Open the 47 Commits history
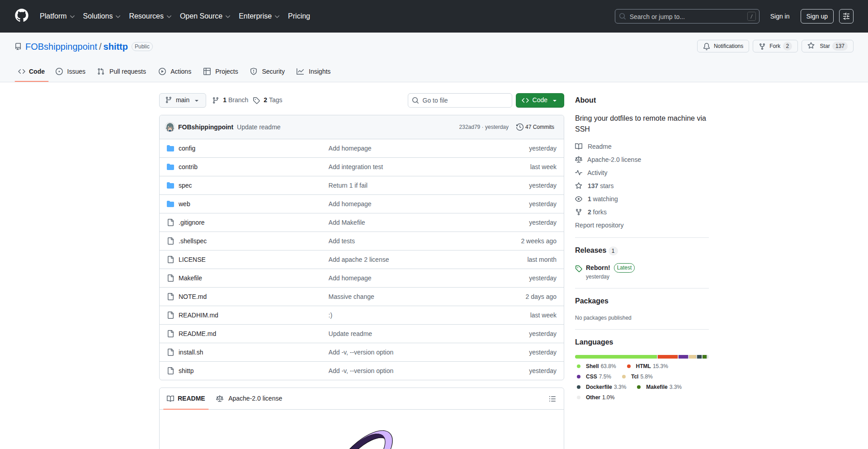This screenshot has width=868, height=449. click(x=535, y=127)
